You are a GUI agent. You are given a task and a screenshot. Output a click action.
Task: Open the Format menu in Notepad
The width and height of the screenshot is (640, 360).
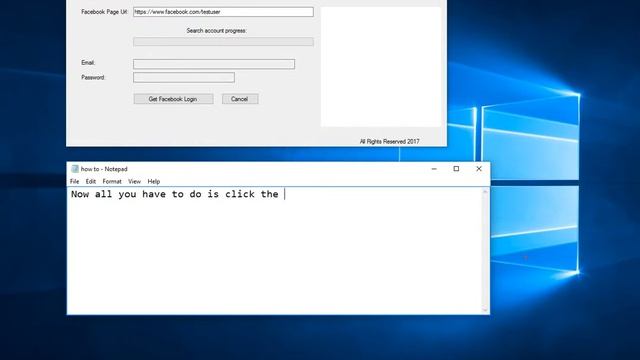[x=112, y=181]
